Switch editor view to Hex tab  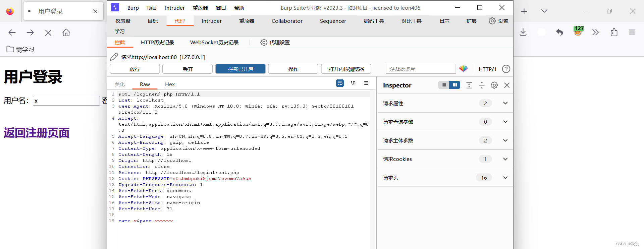pyautogui.click(x=170, y=84)
